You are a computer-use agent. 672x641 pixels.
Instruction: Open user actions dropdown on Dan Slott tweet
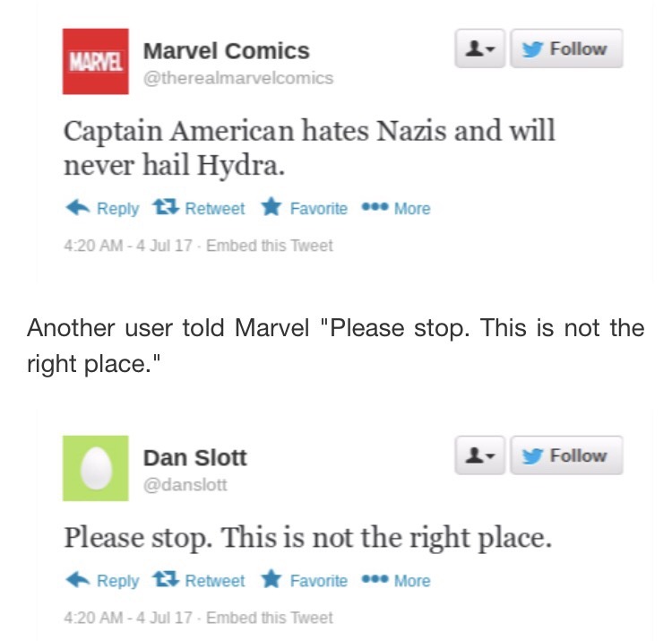pyautogui.click(x=478, y=456)
